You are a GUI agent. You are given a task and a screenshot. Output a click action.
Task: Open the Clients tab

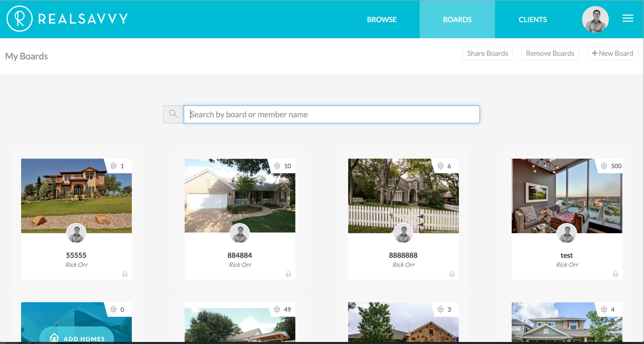pos(532,20)
